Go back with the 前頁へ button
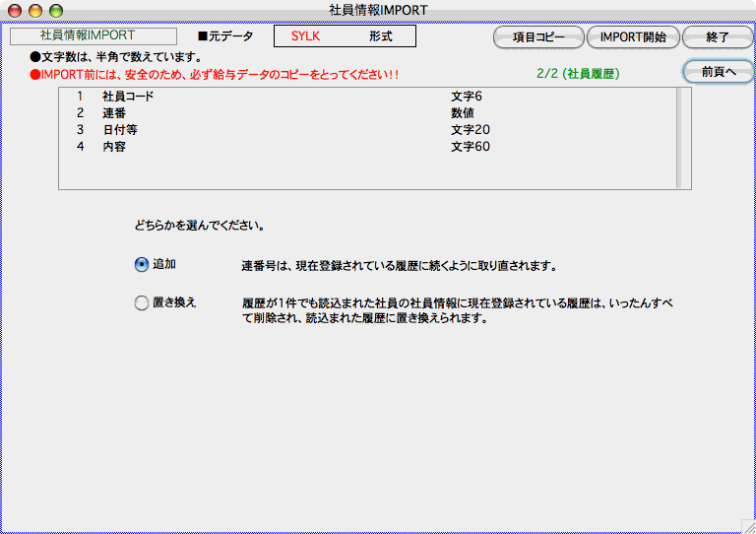Image resolution: width=756 pixels, height=534 pixels. [x=718, y=72]
